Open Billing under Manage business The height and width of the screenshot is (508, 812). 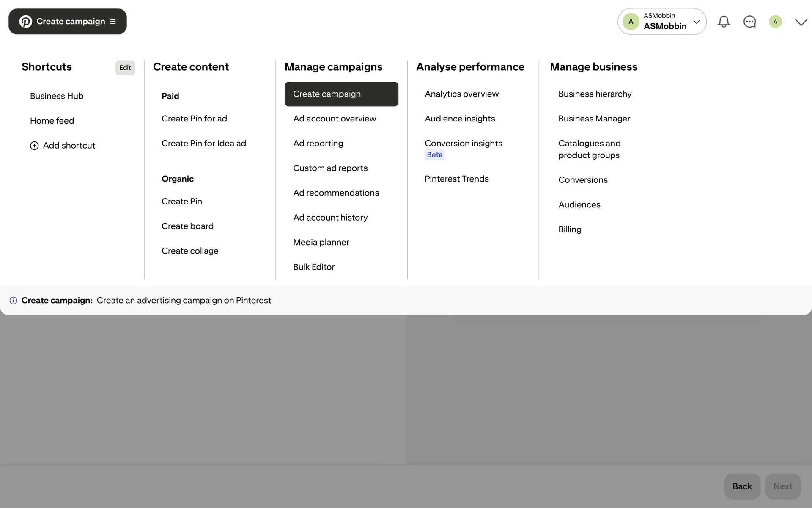[570, 229]
